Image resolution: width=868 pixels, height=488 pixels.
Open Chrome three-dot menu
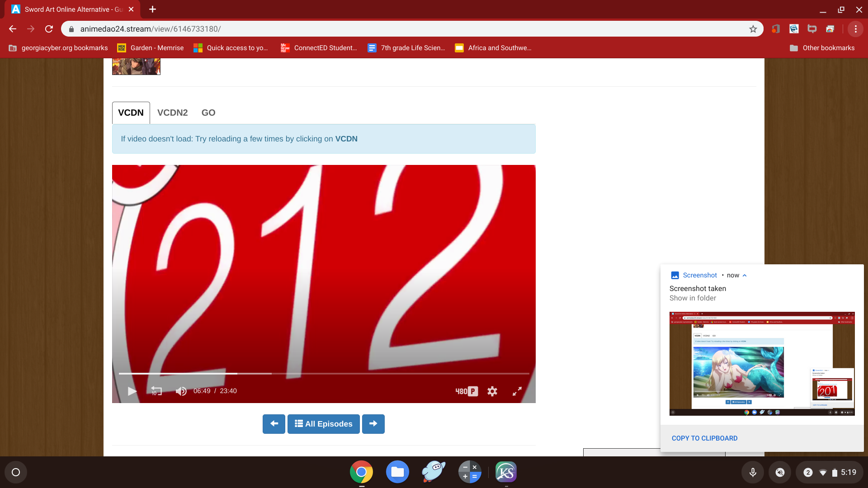(856, 29)
